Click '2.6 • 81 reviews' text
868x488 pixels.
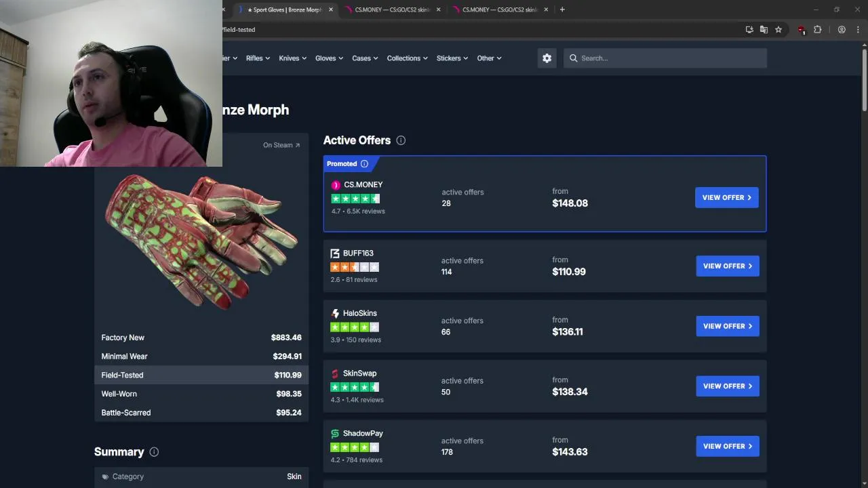coord(353,280)
